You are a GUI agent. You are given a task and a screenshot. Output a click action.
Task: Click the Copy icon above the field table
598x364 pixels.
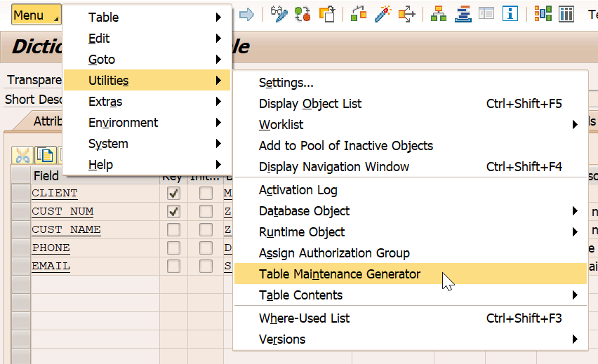pos(45,156)
